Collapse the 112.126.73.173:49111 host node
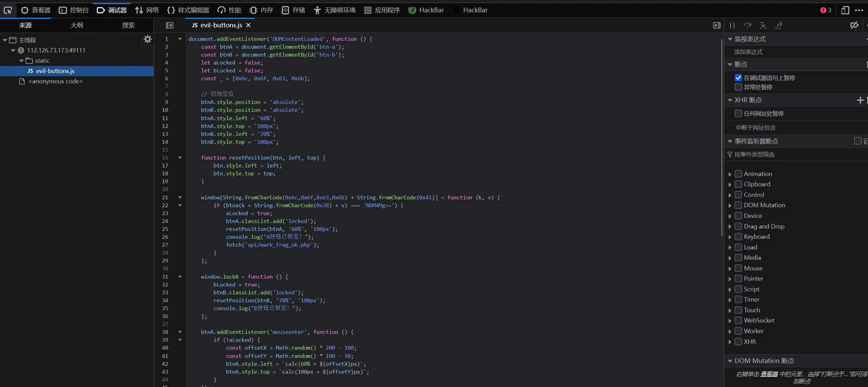Image resolution: width=868 pixels, height=387 pixels. coord(13,50)
